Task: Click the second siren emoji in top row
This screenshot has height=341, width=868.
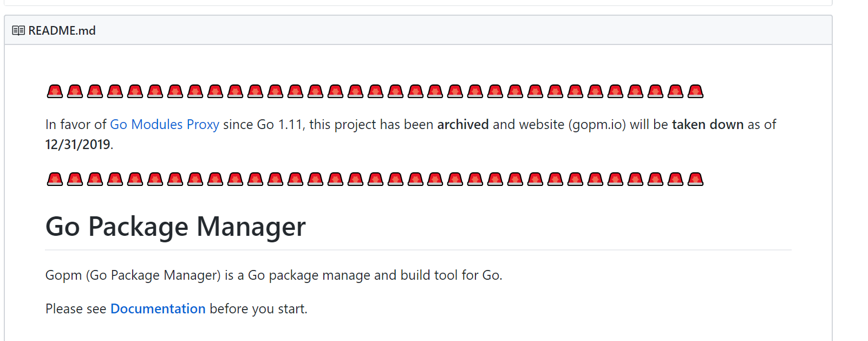Action: (75, 91)
